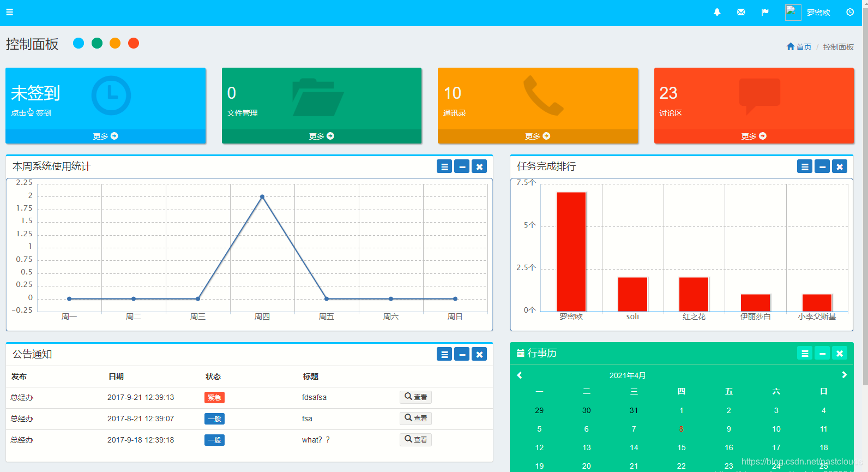Viewport: 868px width, 472px height.
Task: Click the 周一 data point on chart
Action: [69, 298]
